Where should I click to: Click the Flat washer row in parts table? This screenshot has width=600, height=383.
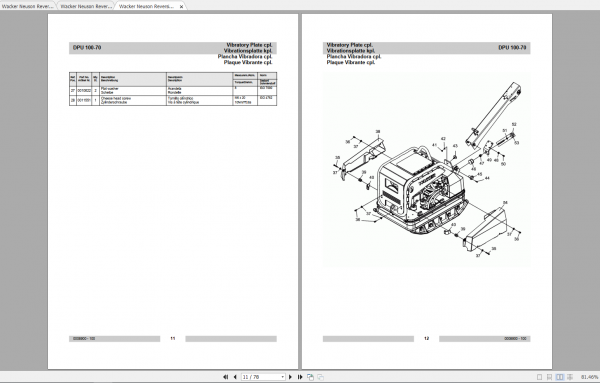click(173, 91)
